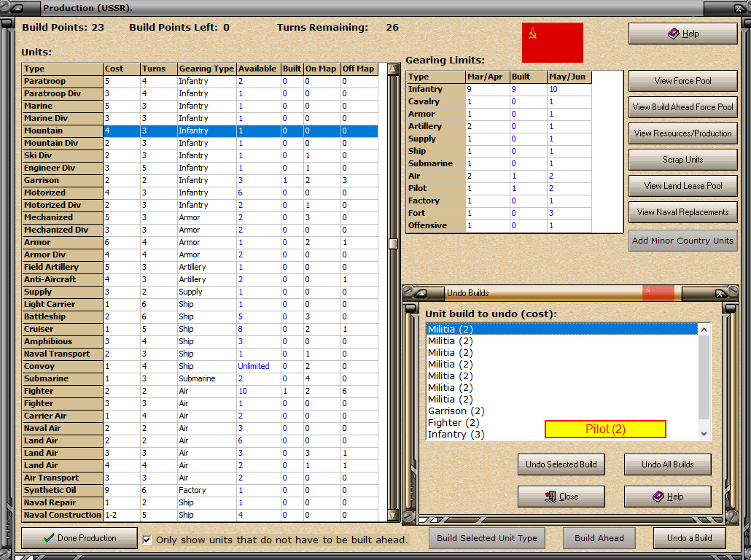Select the Paratroop unit row
The image size is (751, 560).
pos(201,81)
